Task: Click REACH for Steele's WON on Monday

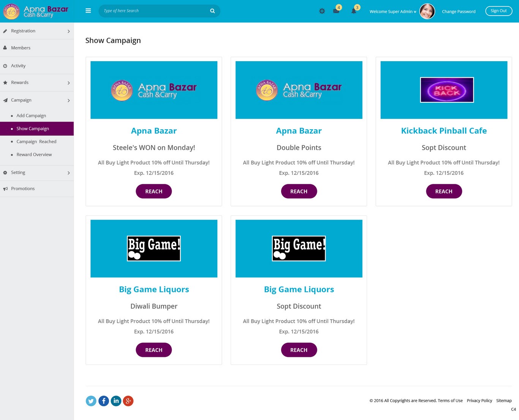Action: tap(154, 191)
